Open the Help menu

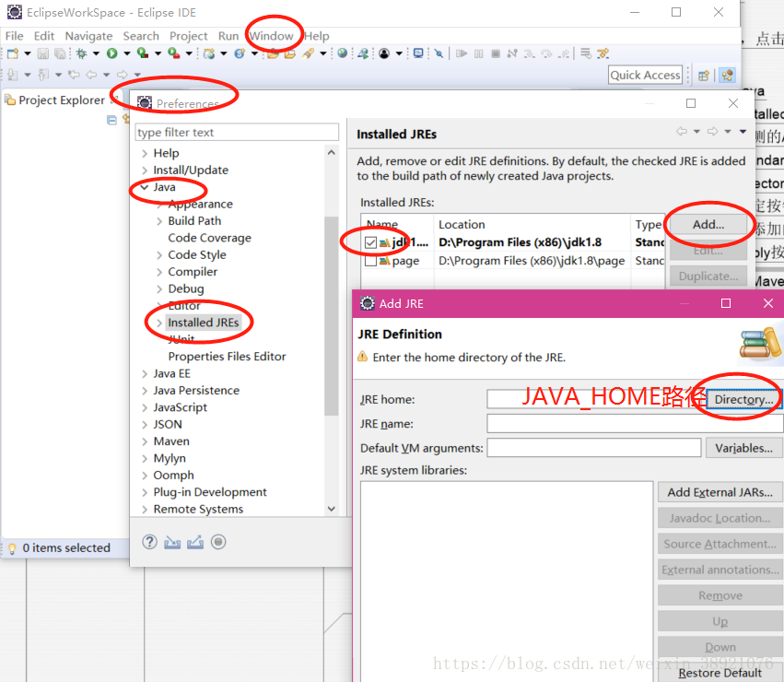[317, 36]
